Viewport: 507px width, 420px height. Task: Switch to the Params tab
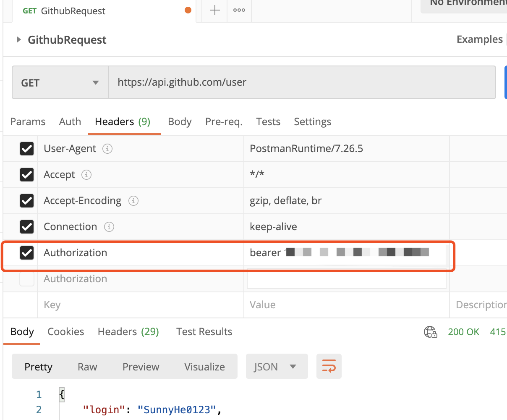(28, 122)
